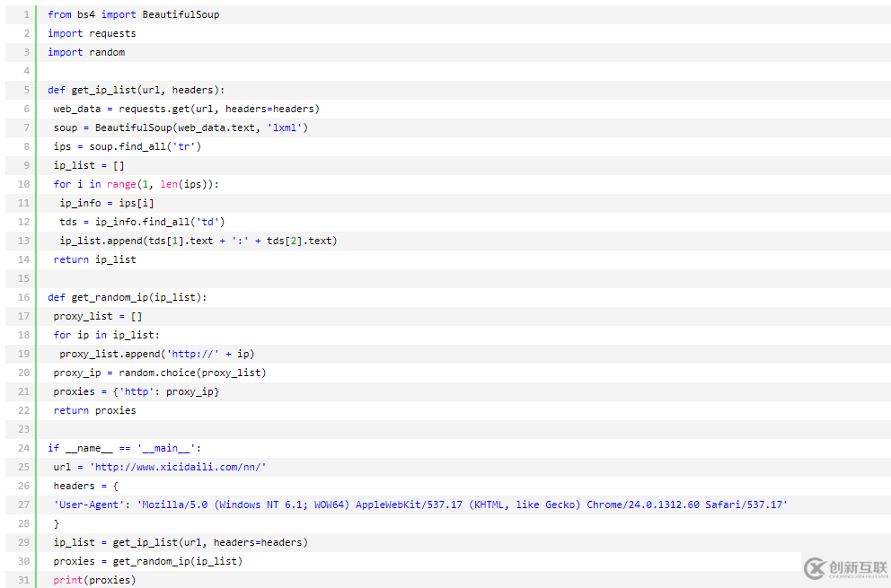
Task: Click line number 27 in the gutter
Action: pos(24,505)
